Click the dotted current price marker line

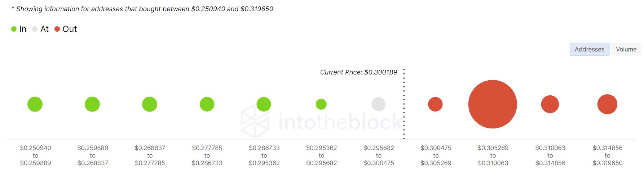pyautogui.click(x=404, y=104)
